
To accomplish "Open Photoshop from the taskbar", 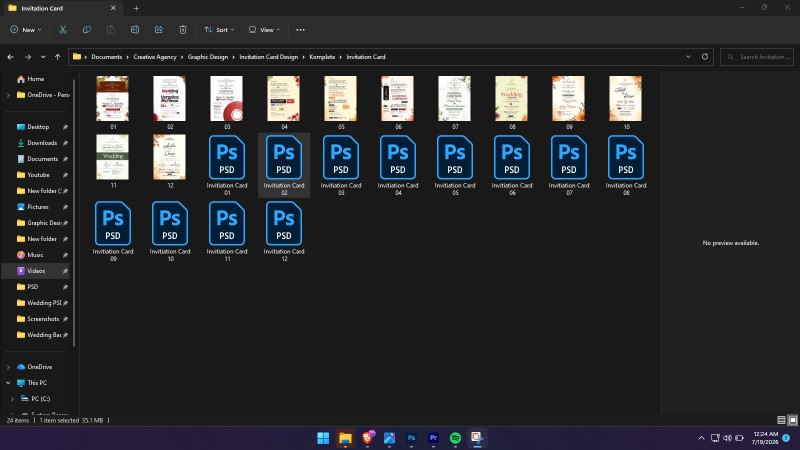I will pyautogui.click(x=411, y=438).
